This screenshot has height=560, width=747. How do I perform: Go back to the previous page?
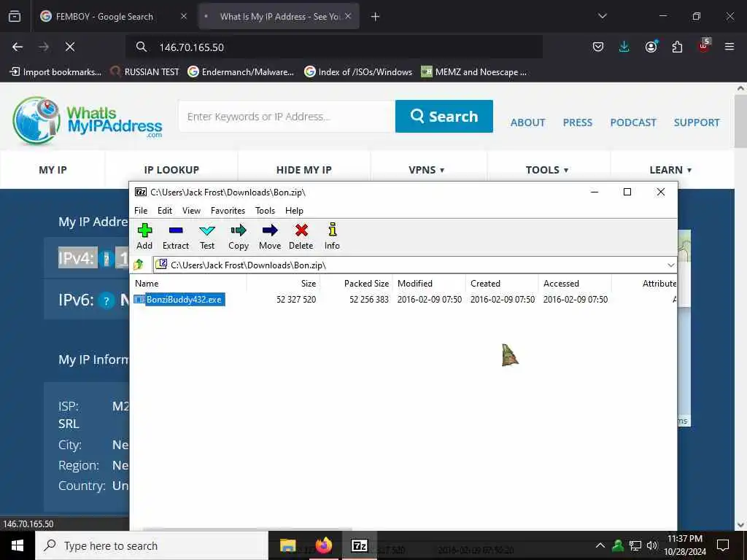click(x=18, y=47)
